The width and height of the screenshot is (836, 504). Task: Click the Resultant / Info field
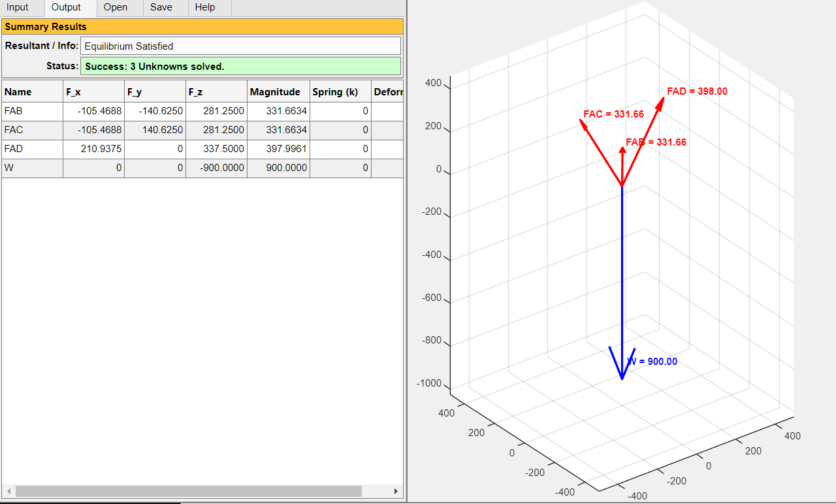[240, 46]
